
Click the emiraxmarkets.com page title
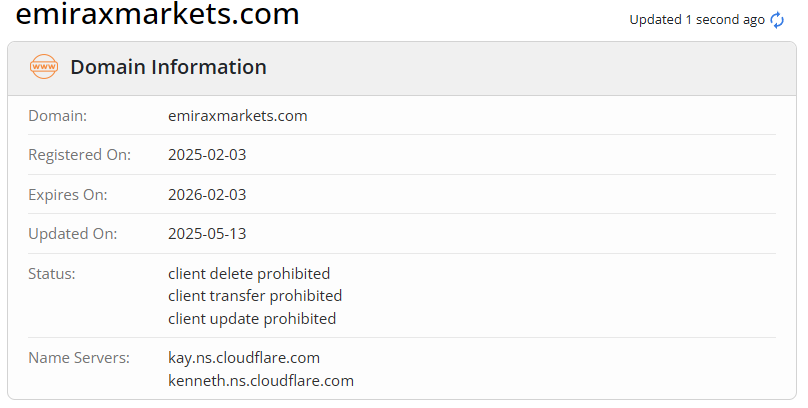tap(157, 15)
